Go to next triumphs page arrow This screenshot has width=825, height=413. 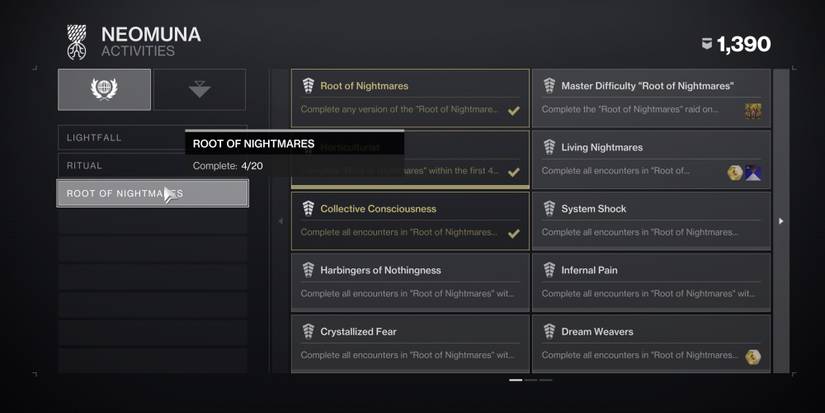pyautogui.click(x=781, y=221)
